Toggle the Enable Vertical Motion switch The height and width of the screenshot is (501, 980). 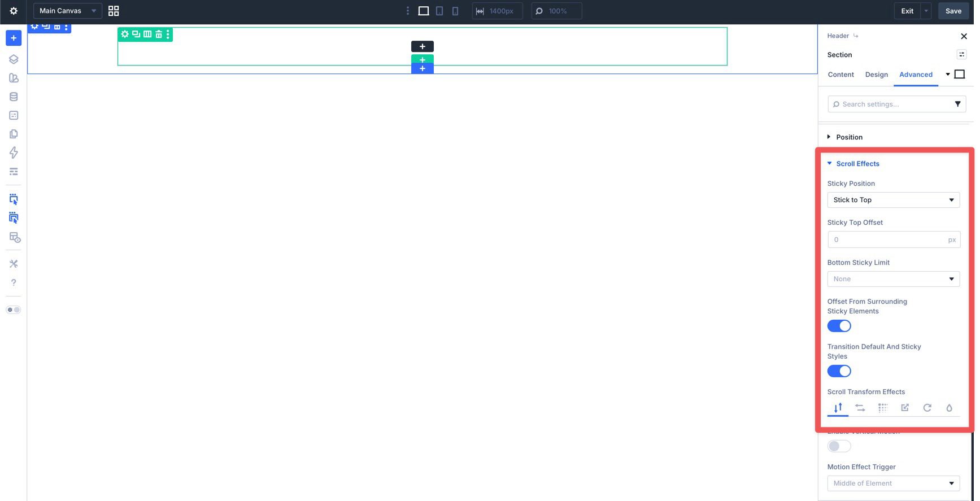point(839,446)
